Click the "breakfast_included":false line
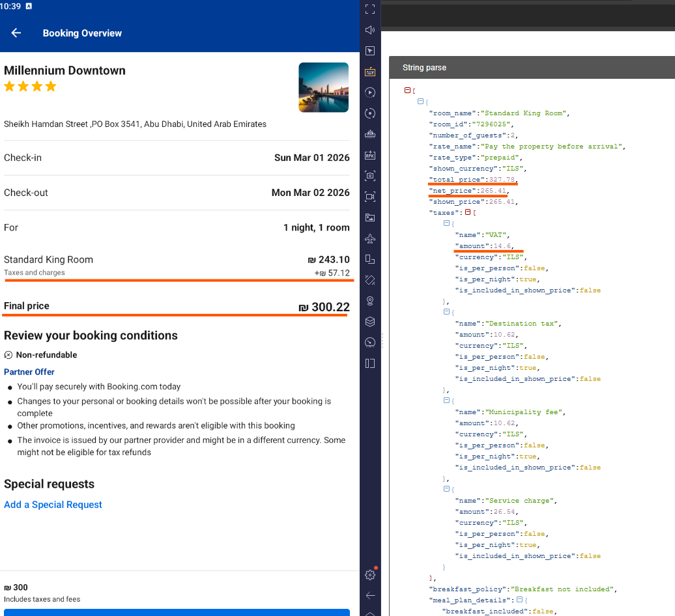The height and width of the screenshot is (616, 675). click(499, 611)
